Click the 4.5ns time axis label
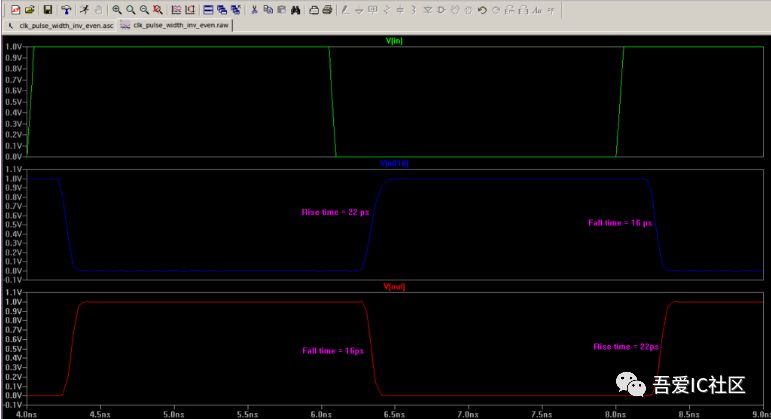Image resolution: width=771 pixels, height=419 pixels. pyautogui.click(x=100, y=414)
